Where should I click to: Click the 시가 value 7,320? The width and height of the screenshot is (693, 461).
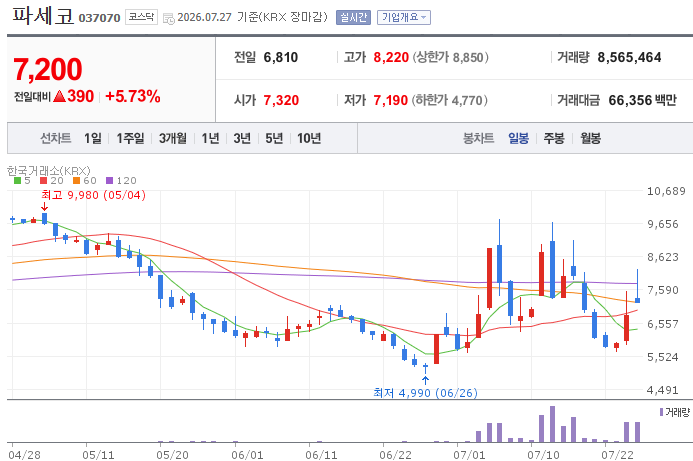pyautogui.click(x=281, y=100)
